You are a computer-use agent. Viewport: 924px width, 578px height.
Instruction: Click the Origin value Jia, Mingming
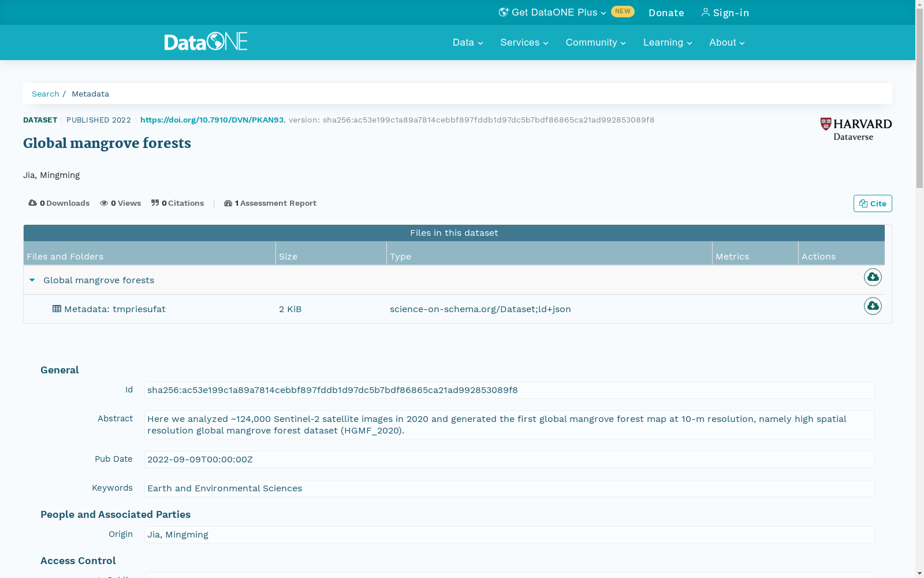[509, 535]
